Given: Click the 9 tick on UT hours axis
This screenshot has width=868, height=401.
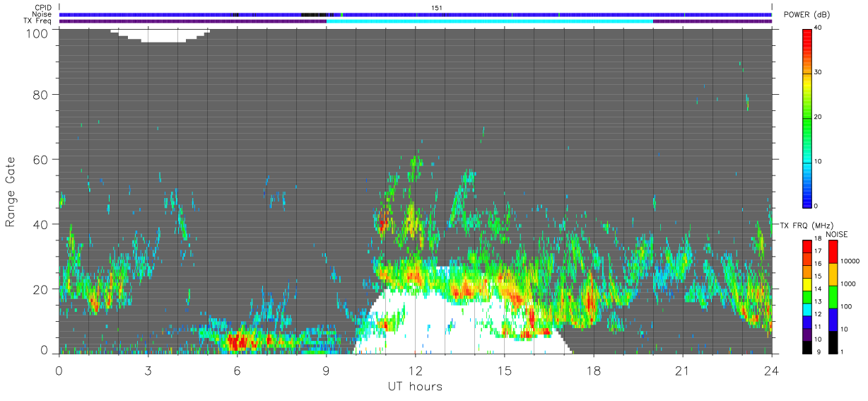Looking at the screenshot, I should (x=326, y=369).
